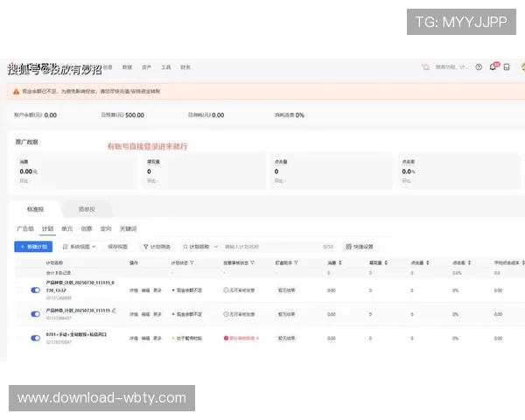The width and height of the screenshot is (525, 420).
Task: Click the 点击率 0.0% stat card
Action: pyautogui.click(x=459, y=171)
